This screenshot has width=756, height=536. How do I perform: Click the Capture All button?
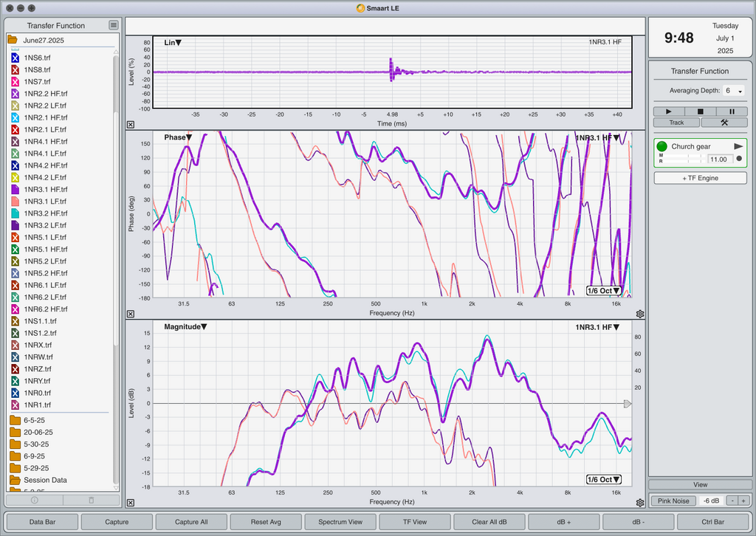(191, 521)
